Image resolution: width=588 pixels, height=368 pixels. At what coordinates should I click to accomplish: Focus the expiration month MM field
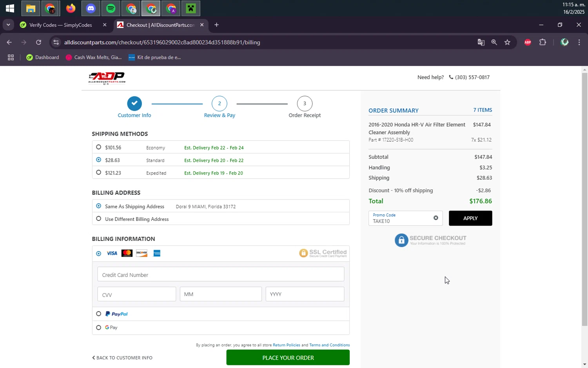click(x=221, y=294)
